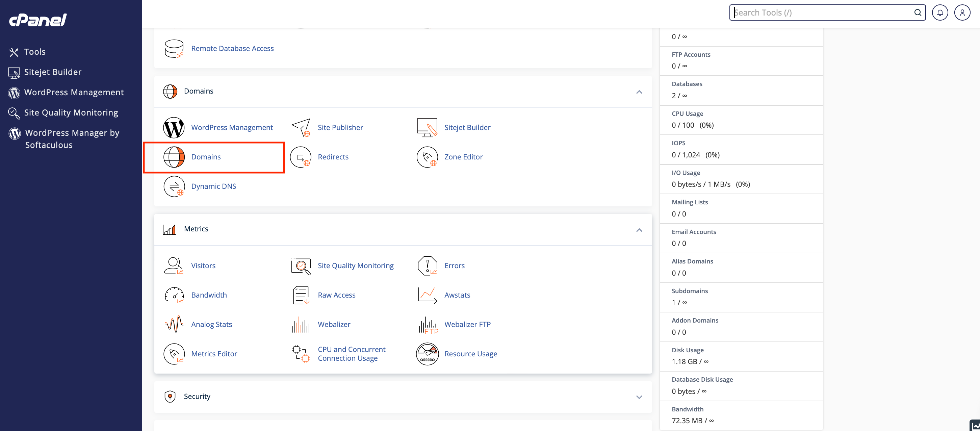Click the FTP Accounts statistic label
This screenshot has height=431, width=980.
coord(691,55)
